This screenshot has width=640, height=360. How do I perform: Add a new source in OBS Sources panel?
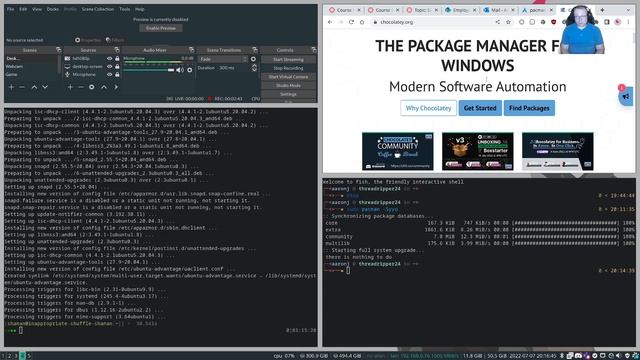[70, 87]
